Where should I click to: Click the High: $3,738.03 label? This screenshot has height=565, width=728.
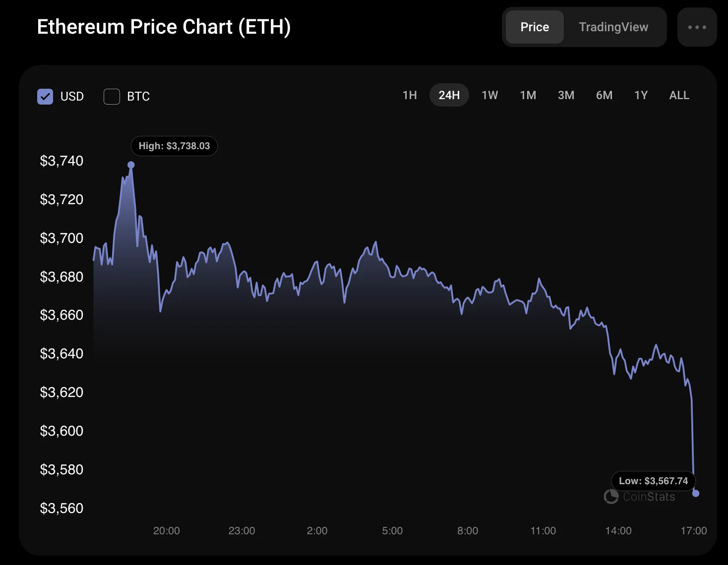(x=174, y=146)
